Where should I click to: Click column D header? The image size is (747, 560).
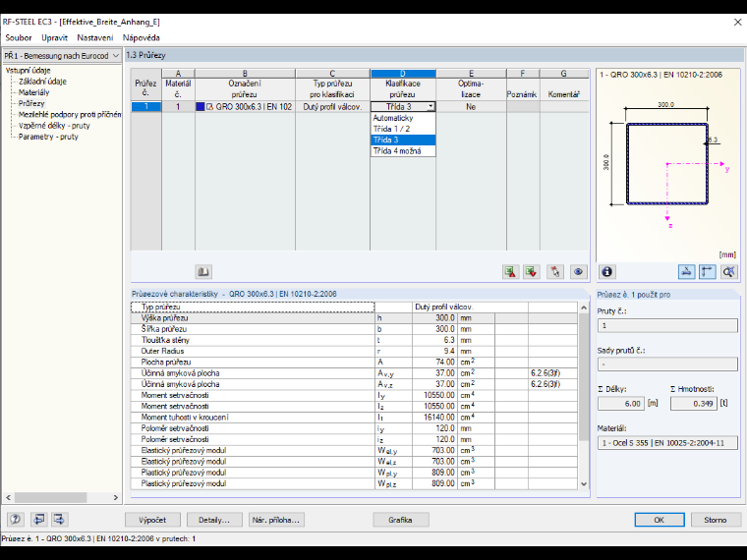[403, 74]
